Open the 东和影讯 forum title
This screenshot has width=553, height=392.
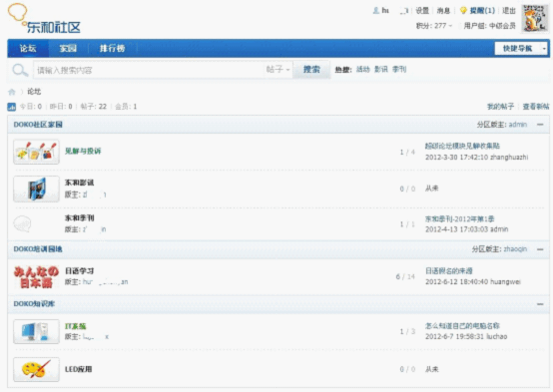click(x=79, y=183)
